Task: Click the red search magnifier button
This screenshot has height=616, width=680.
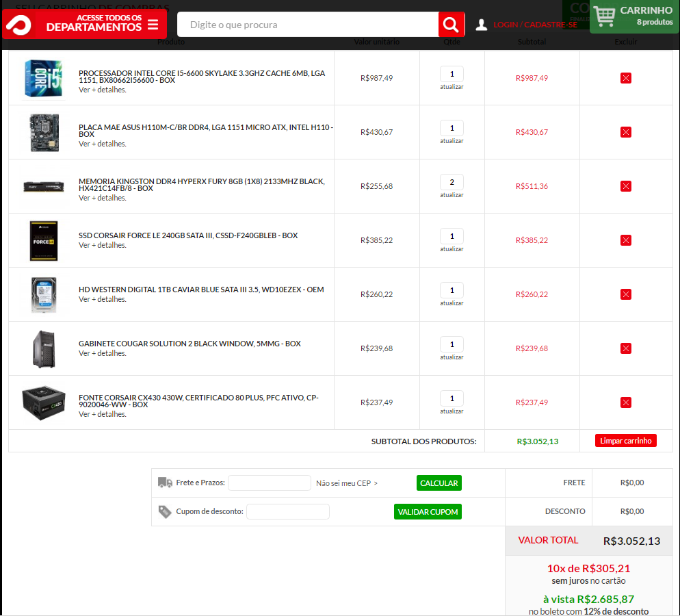Action: click(x=451, y=25)
